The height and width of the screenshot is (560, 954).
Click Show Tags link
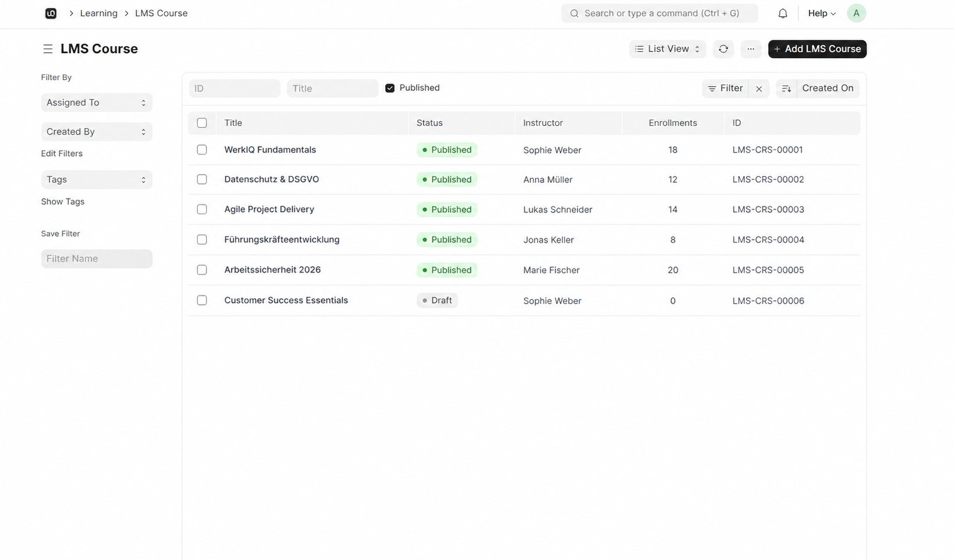[x=63, y=202]
